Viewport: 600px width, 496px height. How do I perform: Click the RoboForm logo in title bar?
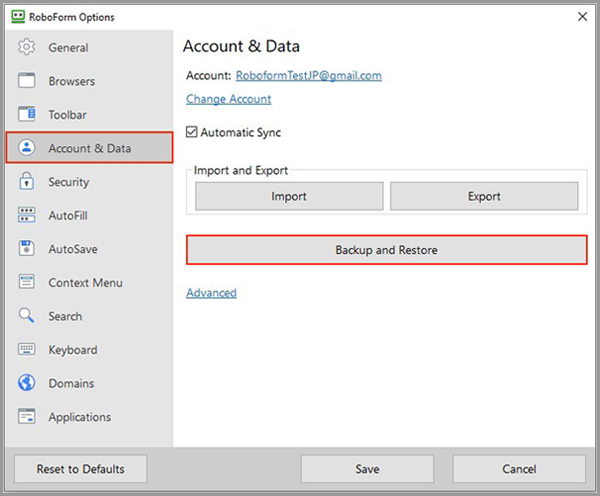click(18, 17)
